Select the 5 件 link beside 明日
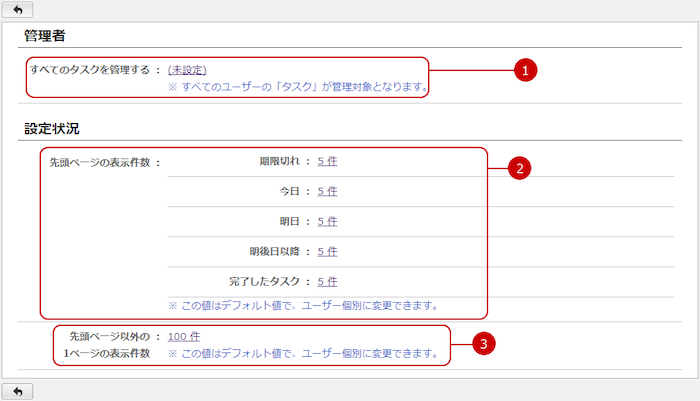This screenshot has width=700, height=401. pyautogui.click(x=327, y=221)
